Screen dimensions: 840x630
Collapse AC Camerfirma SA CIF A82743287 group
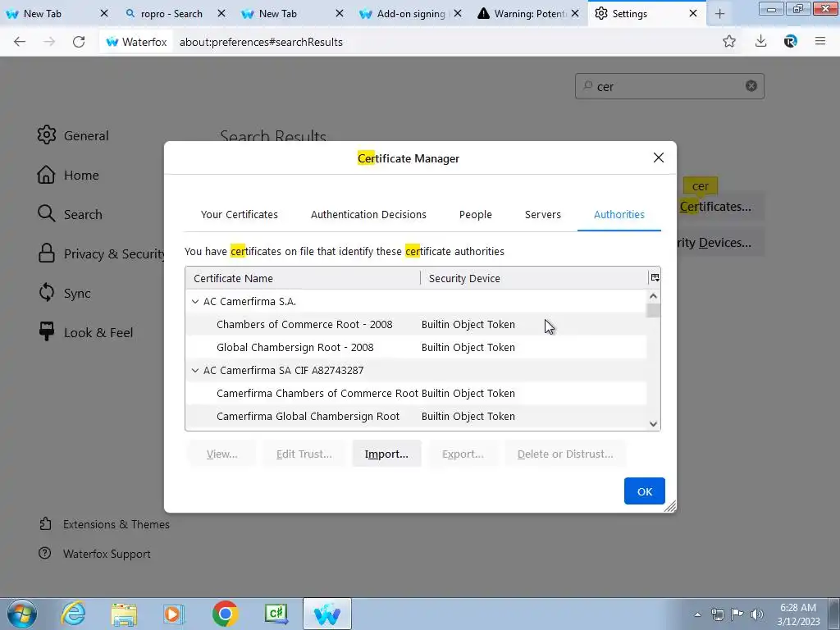pyautogui.click(x=195, y=370)
